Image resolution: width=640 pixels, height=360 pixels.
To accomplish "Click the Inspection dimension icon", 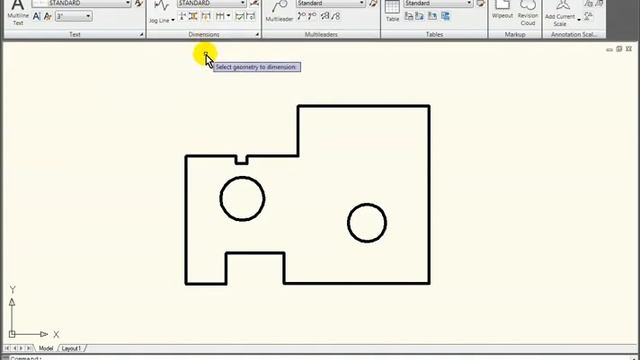I will pyautogui.click(x=240, y=16).
